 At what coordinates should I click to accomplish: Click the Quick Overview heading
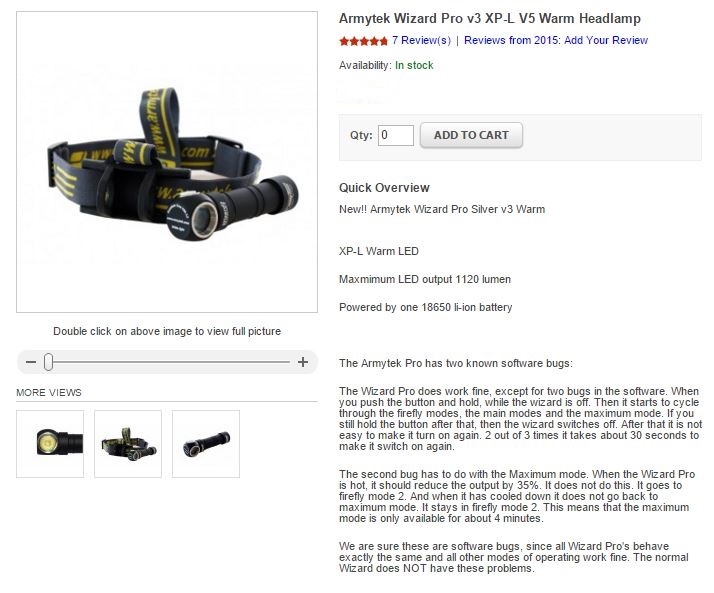[x=384, y=188]
